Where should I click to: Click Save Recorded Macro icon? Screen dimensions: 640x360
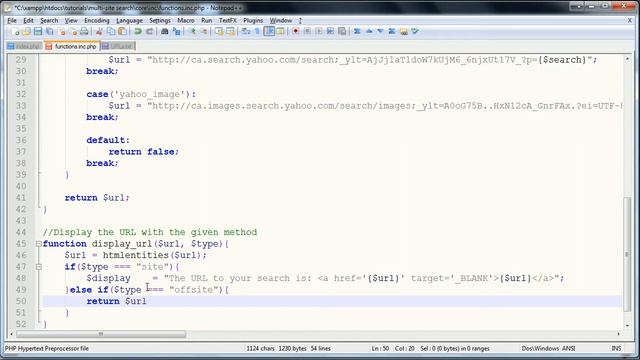coord(342,31)
